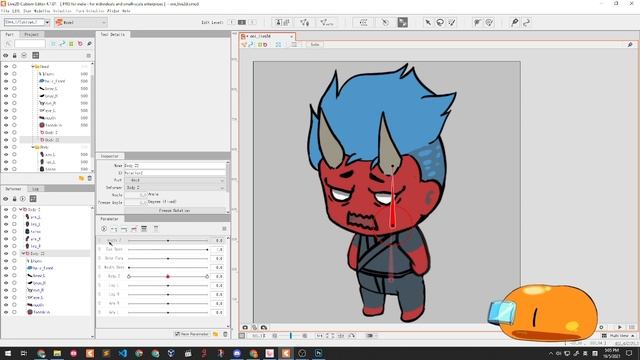Click the Eye Open parameter slider handle
The width and height of the screenshot is (640, 360).
pos(207,249)
